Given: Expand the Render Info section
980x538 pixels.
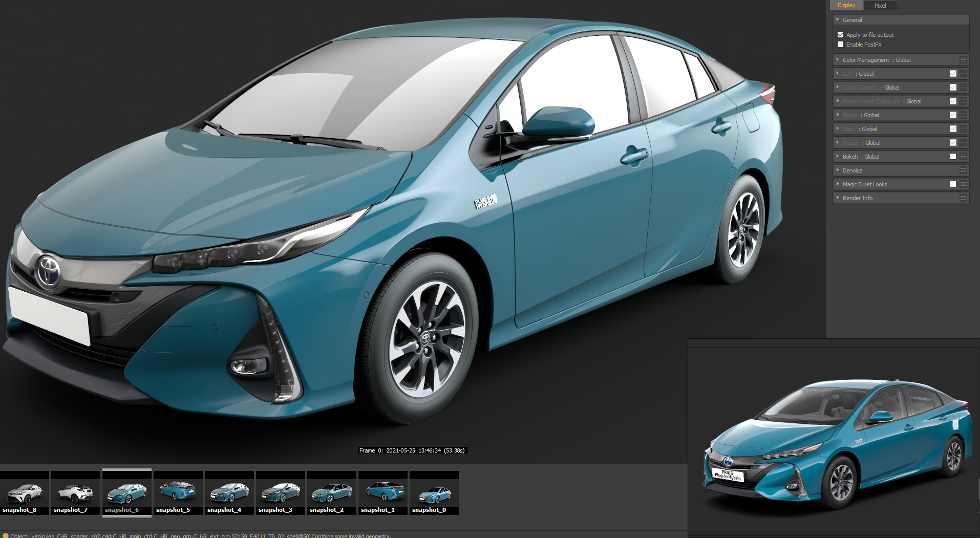Looking at the screenshot, I should [x=838, y=198].
